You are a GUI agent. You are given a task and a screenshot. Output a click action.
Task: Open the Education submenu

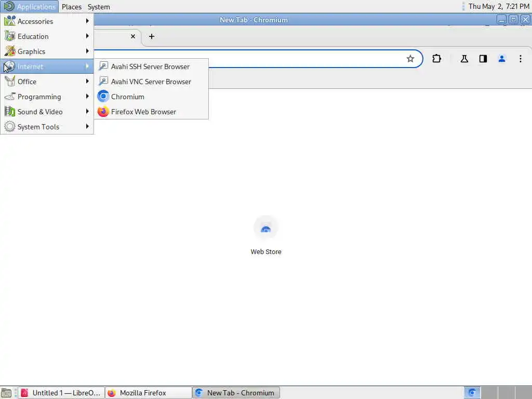pos(47,36)
